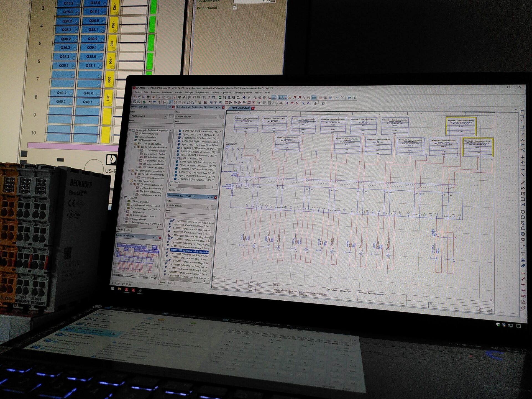Open Filter dropdown in Seiten panel

[149, 116]
